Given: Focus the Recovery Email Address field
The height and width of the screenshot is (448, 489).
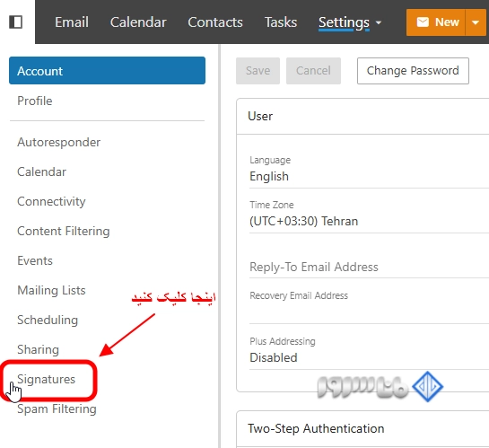Looking at the screenshot, I should tap(369, 307).
